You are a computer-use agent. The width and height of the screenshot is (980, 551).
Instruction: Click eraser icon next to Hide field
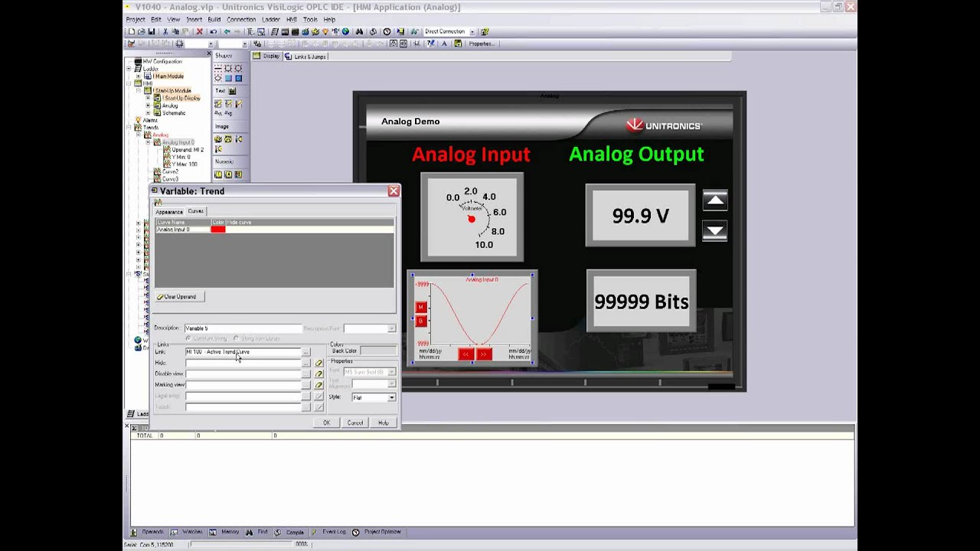coord(319,364)
